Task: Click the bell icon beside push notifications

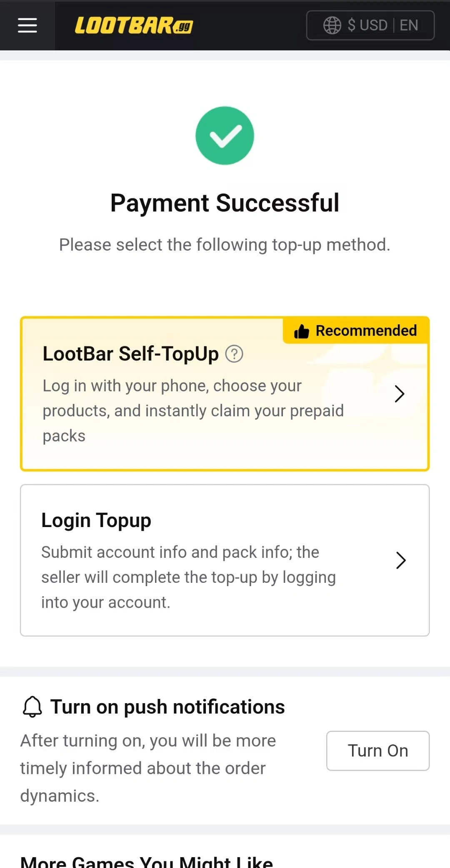Action: [x=32, y=707]
